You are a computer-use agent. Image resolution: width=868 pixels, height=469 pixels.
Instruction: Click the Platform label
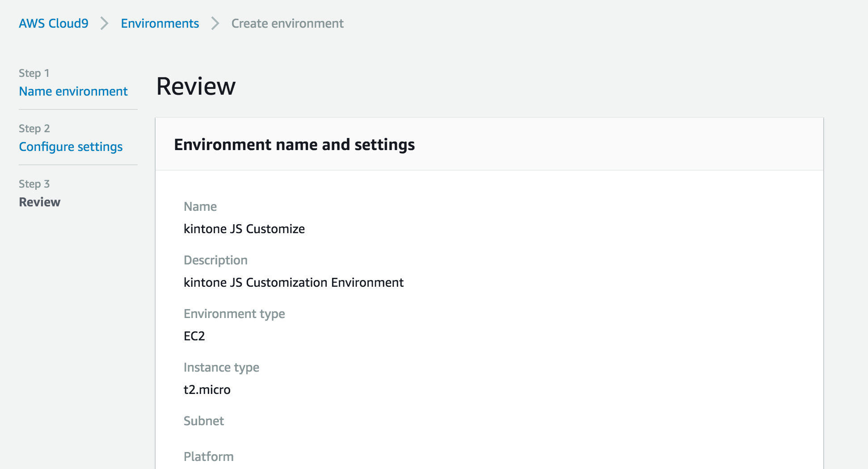(208, 456)
